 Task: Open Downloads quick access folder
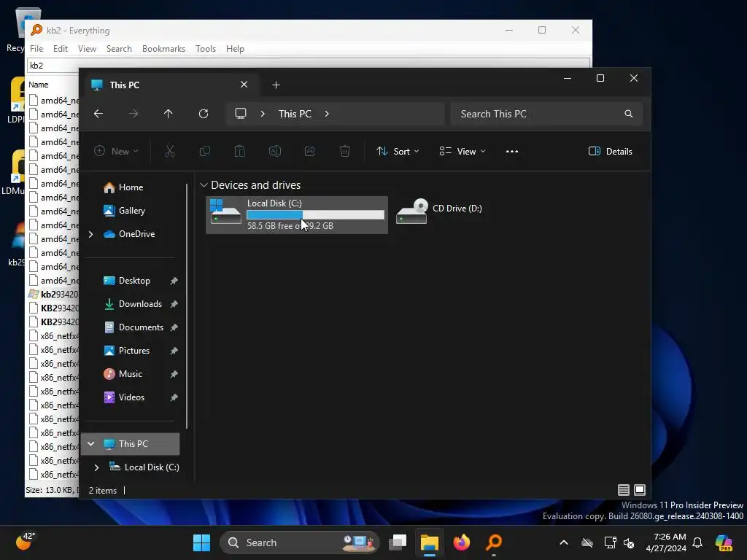tap(140, 304)
